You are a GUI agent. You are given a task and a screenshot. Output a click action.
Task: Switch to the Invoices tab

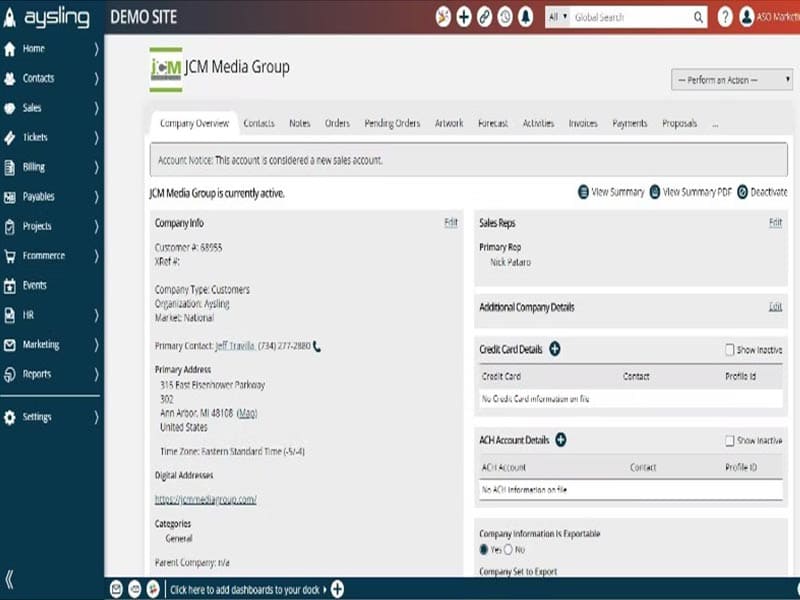tap(583, 124)
